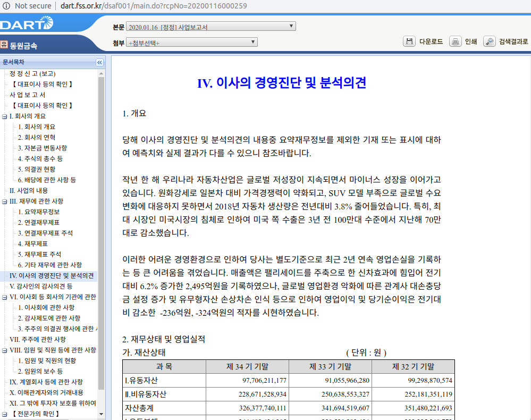Open 5. 재무제표 주석 tree item
The image size is (531, 420).
point(40,254)
